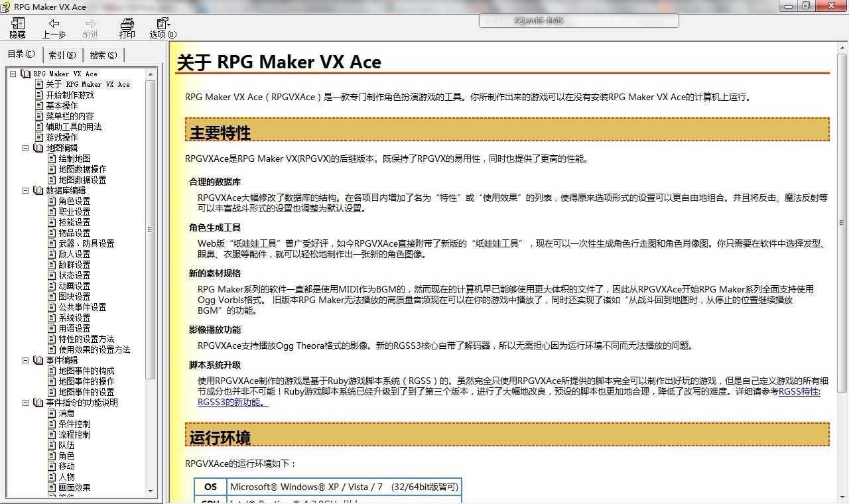Select 特性的设置方法 in the tree

tap(86, 339)
